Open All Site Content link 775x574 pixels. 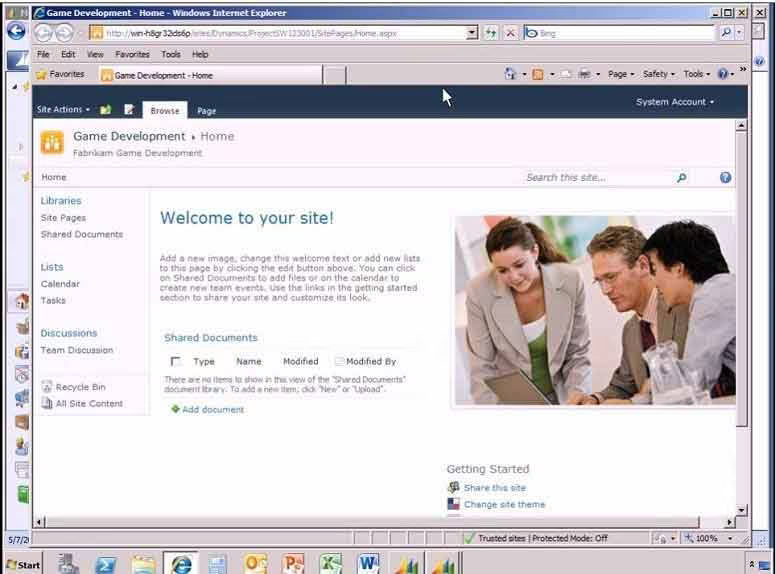tap(89, 403)
